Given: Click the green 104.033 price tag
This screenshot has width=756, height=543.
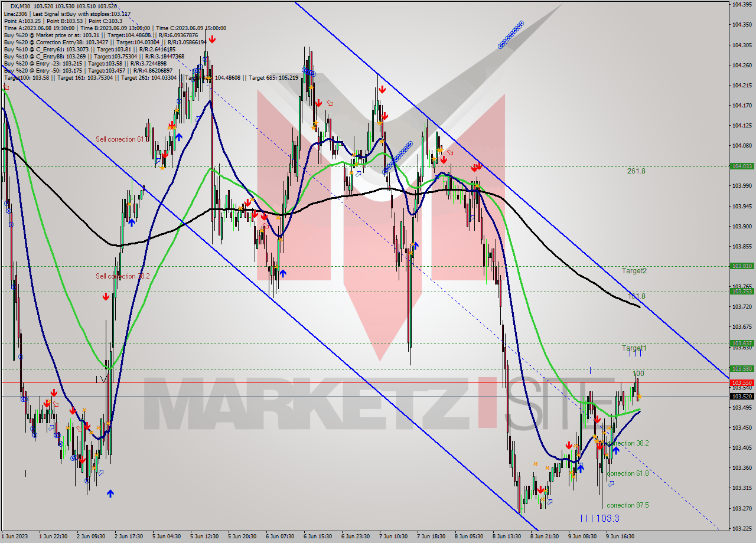Looking at the screenshot, I should click(742, 166).
